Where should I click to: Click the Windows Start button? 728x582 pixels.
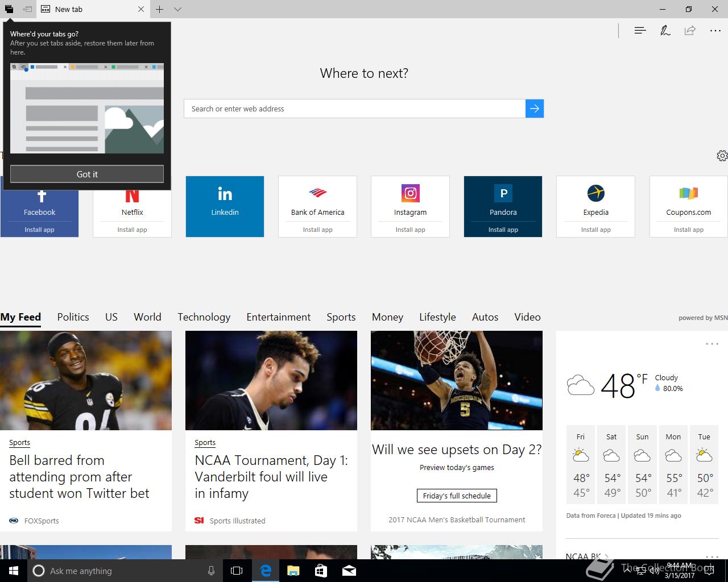[x=14, y=571]
